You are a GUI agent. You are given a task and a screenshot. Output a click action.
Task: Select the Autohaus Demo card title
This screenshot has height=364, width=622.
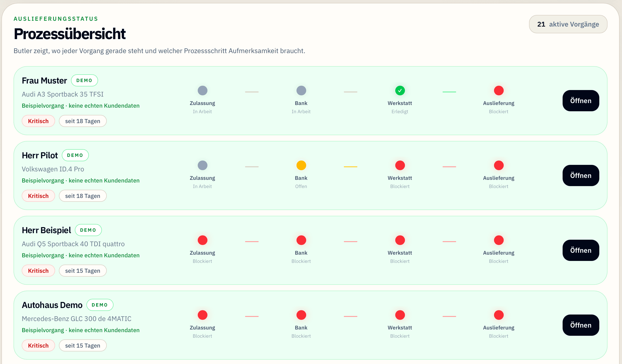pyautogui.click(x=52, y=305)
